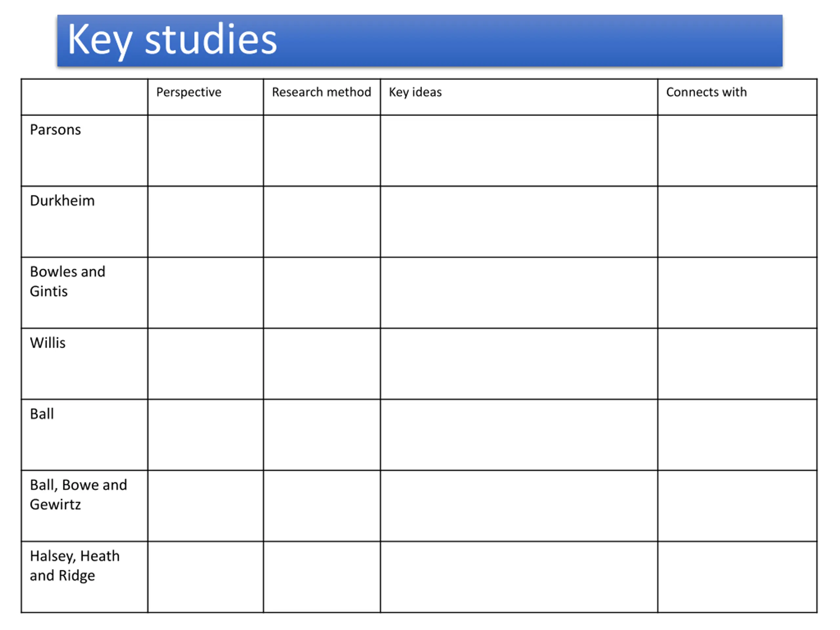Click Key ideas cell for Bowles and Gintis

[519, 292]
